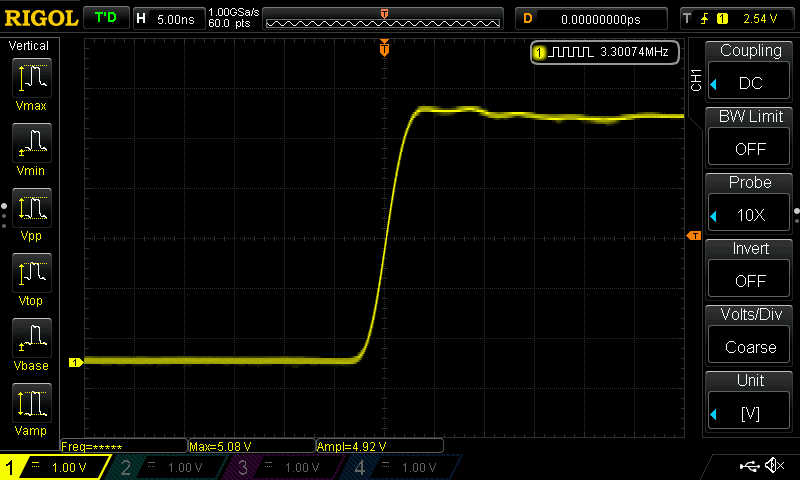Switch to channel 2 tab
Image resolution: width=800 pixels, height=480 pixels.
tap(170, 467)
